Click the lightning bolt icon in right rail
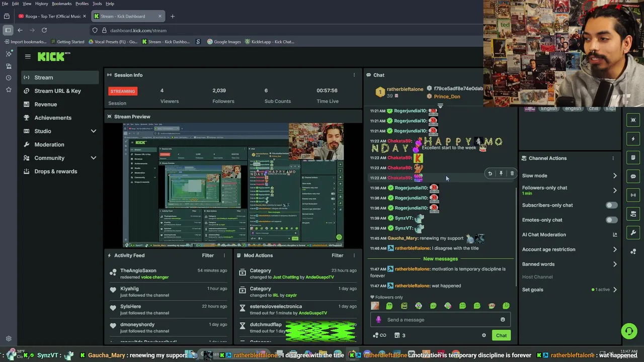The height and width of the screenshot is (362, 644). [x=633, y=139]
